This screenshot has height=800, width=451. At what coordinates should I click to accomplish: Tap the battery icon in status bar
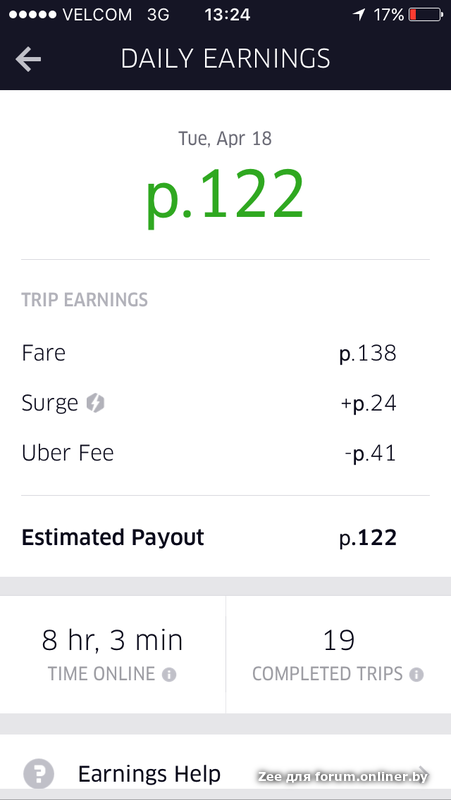tap(425, 15)
